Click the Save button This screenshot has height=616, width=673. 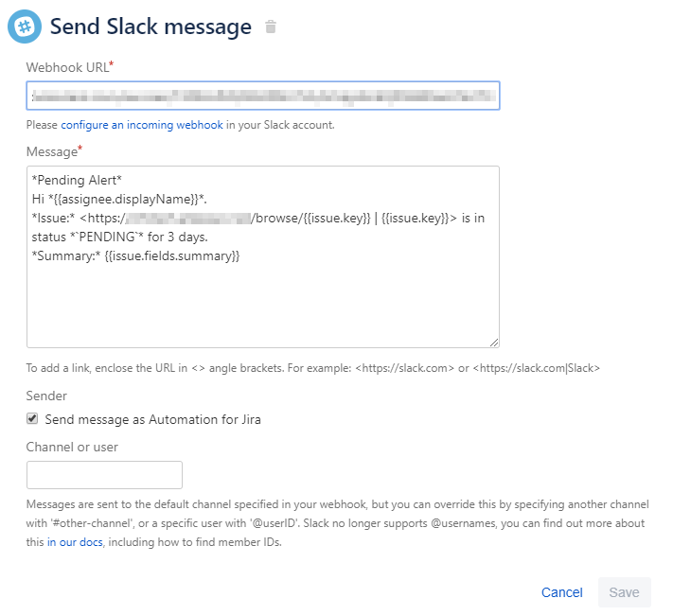[x=624, y=592]
